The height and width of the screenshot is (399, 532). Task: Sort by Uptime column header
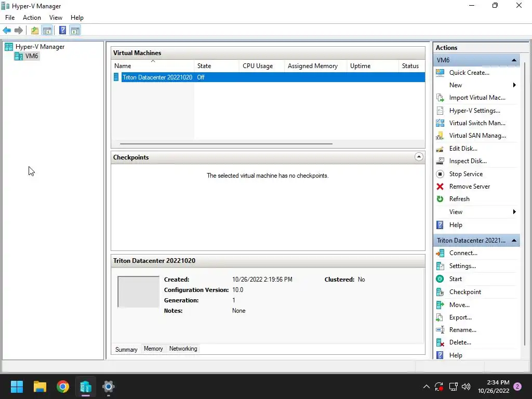click(x=373, y=66)
